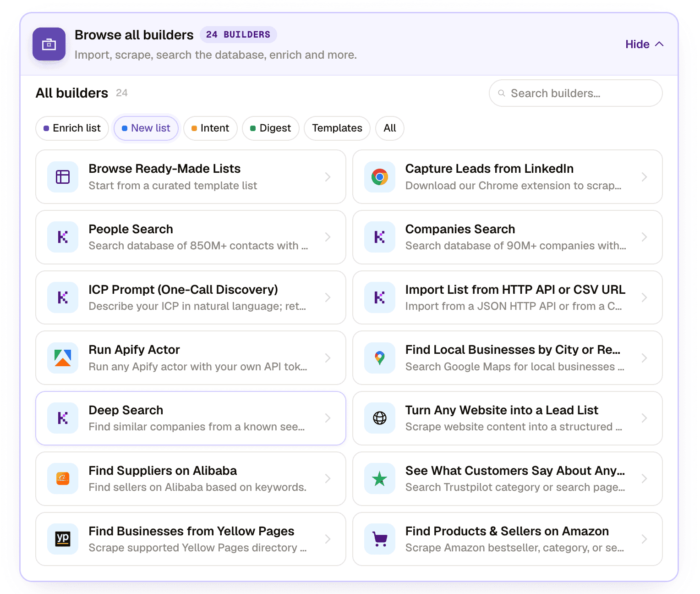Filter builders by Intent
The image size is (700, 594).
tap(210, 128)
